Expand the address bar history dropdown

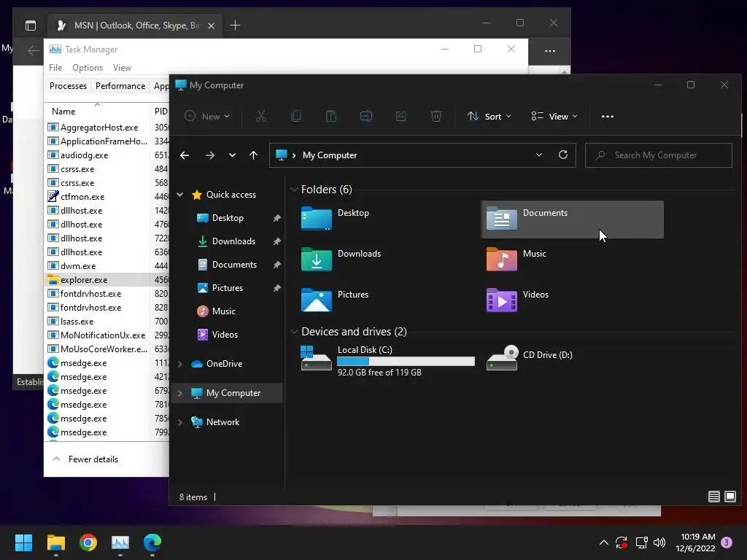pos(539,155)
